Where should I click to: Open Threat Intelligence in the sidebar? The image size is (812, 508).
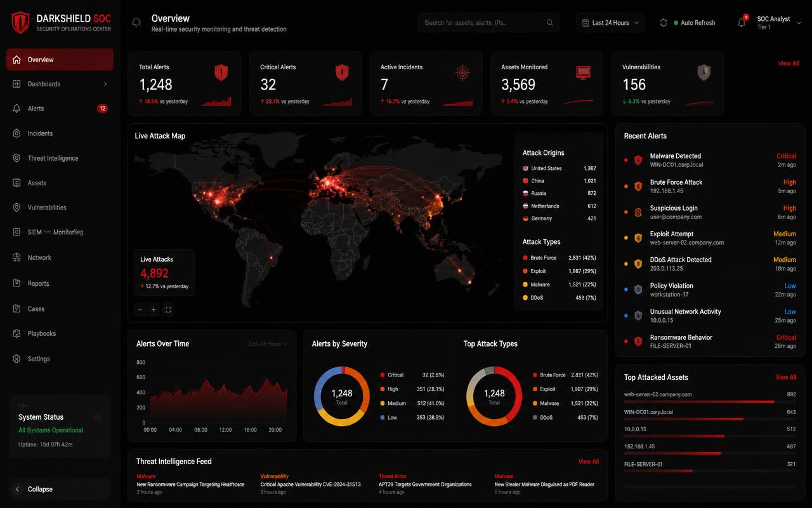[60, 158]
